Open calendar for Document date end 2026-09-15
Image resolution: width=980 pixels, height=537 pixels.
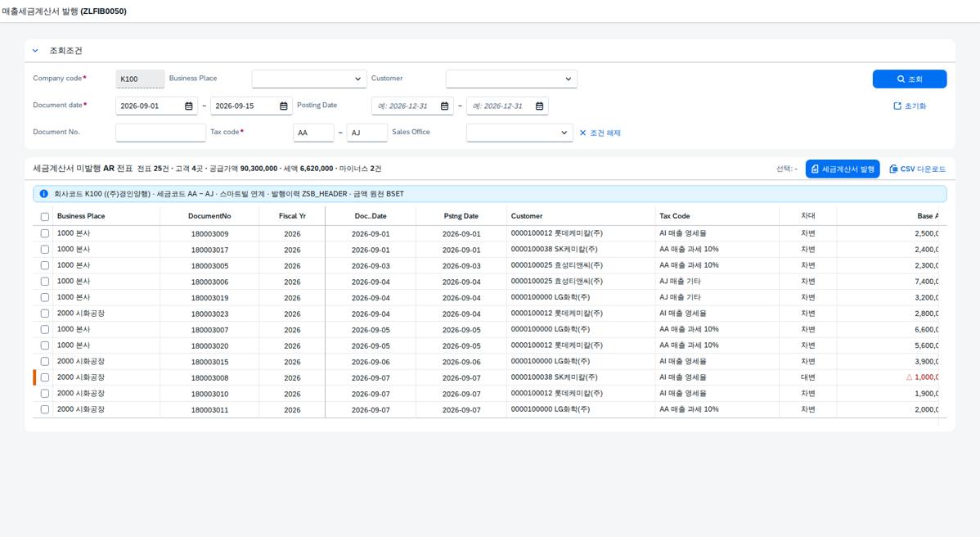coord(284,106)
